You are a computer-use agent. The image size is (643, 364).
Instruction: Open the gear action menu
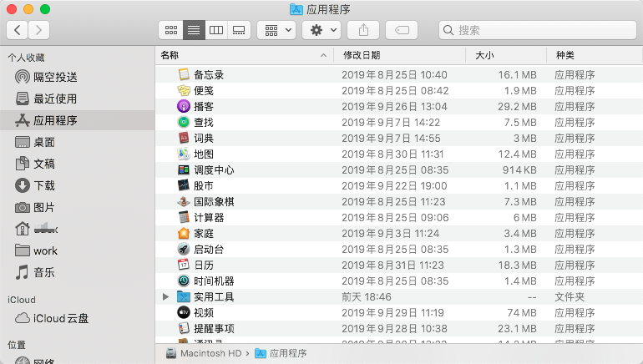tap(321, 29)
